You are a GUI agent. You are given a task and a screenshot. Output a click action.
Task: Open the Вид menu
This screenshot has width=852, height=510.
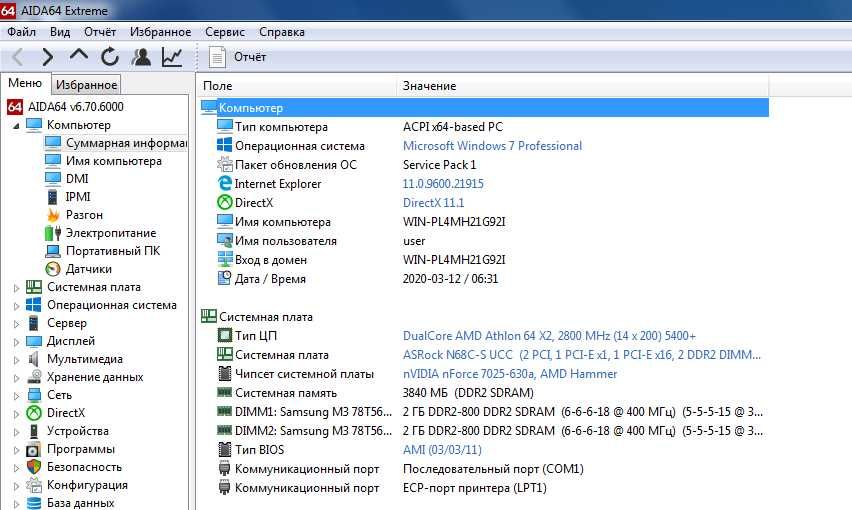(x=60, y=32)
